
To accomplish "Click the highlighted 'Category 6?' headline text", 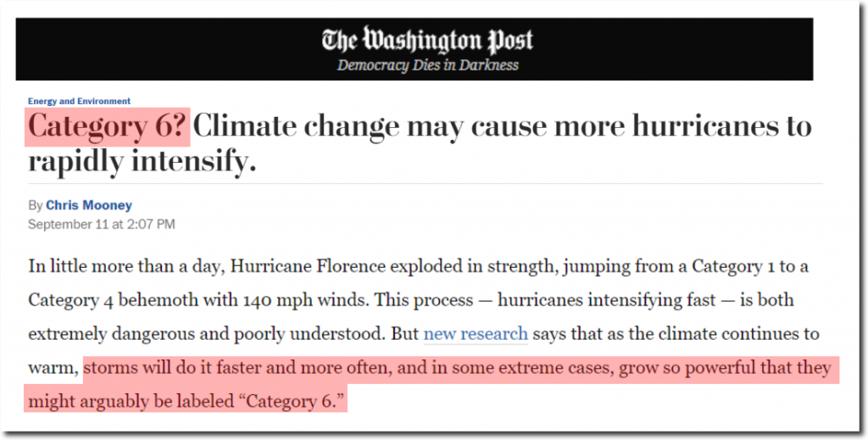I will tap(106, 125).
